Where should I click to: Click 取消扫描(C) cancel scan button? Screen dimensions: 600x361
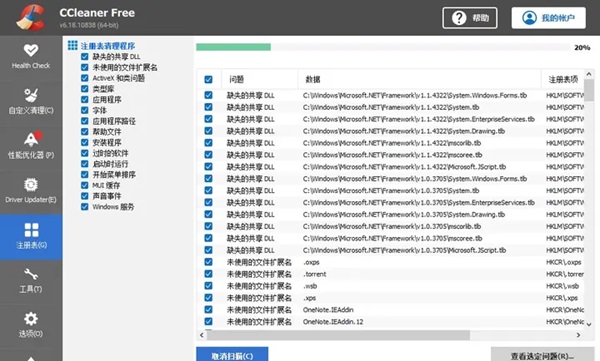pos(232,354)
